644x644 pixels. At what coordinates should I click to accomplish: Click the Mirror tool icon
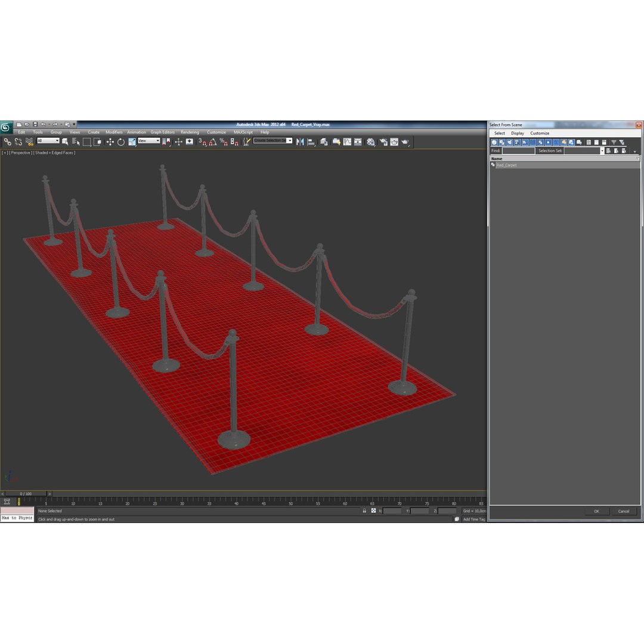coord(300,142)
